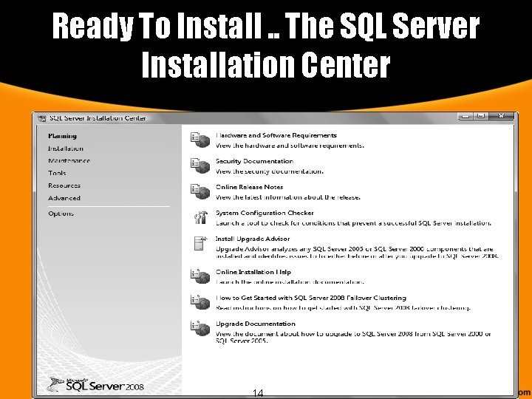532x399 pixels.
Task: Click 'Launch the online installation documentation.' text
Action: point(290,282)
